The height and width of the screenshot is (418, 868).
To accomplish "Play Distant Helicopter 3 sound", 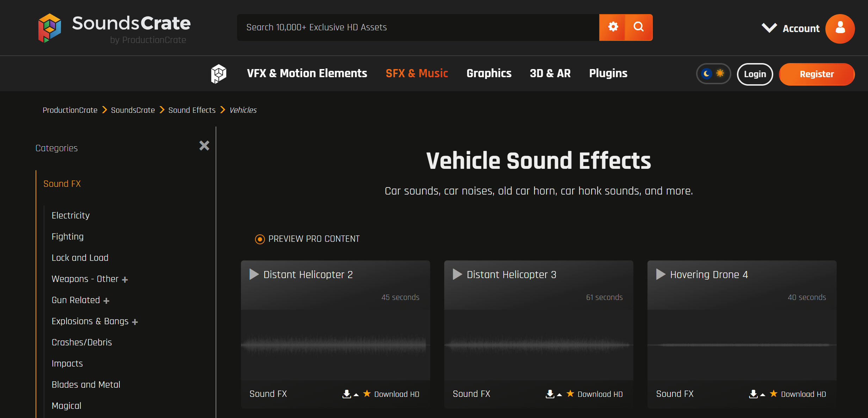I will 457,274.
